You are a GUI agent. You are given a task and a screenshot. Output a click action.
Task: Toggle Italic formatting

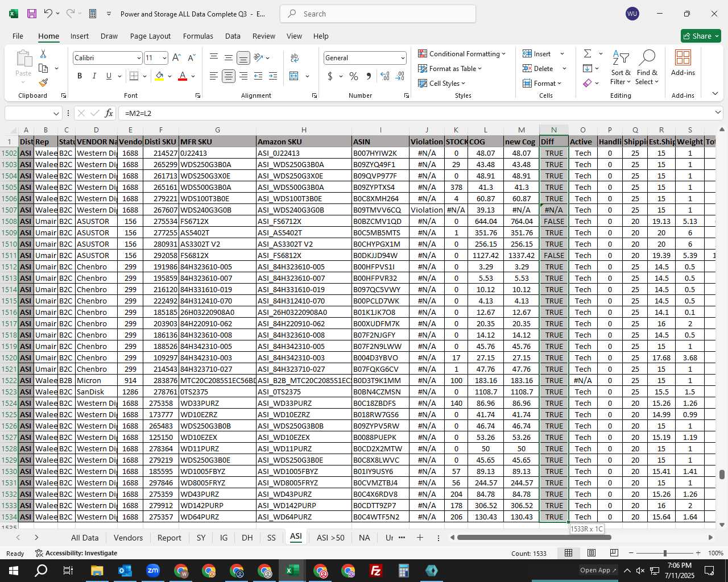pos(94,76)
